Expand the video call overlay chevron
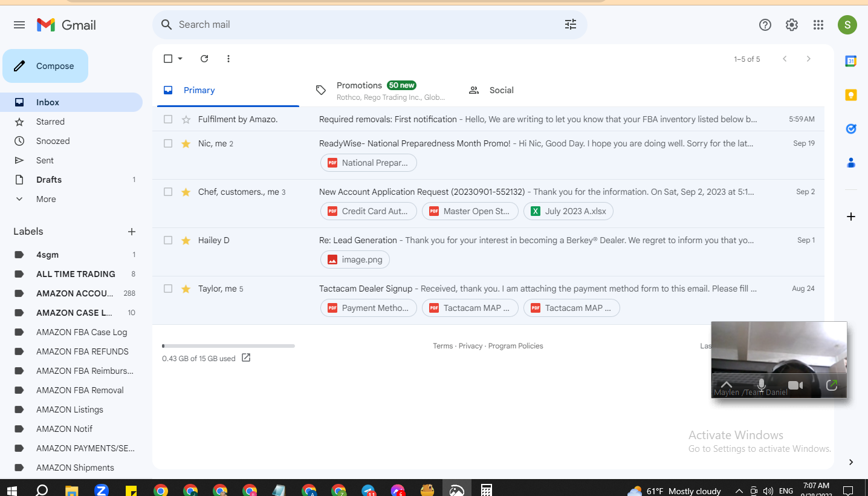The width and height of the screenshot is (868, 496). (x=727, y=384)
